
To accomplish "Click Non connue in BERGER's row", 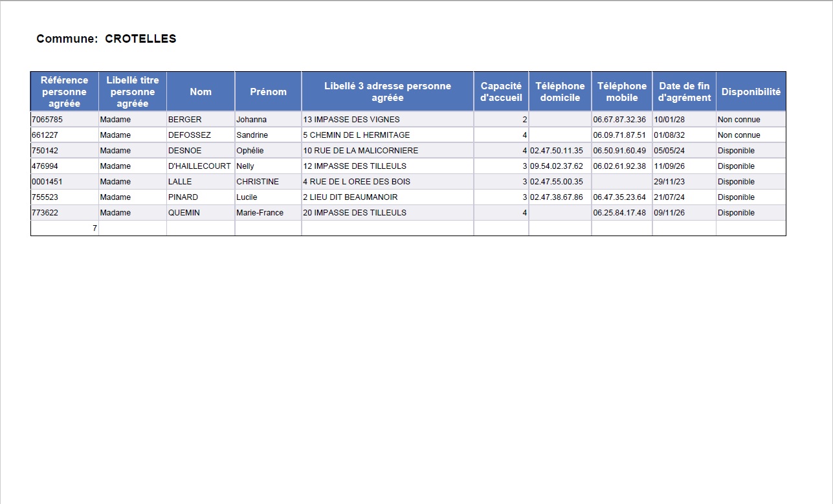I will (x=739, y=120).
